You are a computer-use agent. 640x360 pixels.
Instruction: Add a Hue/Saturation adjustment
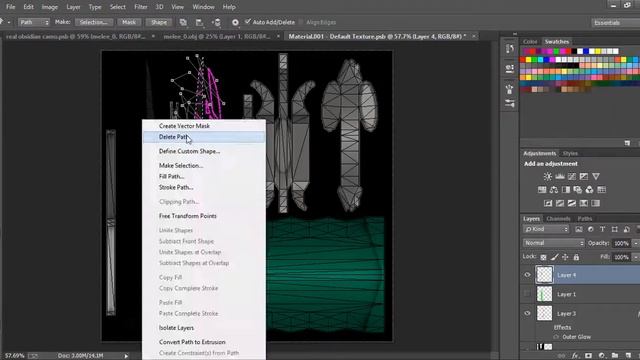(x=542, y=190)
